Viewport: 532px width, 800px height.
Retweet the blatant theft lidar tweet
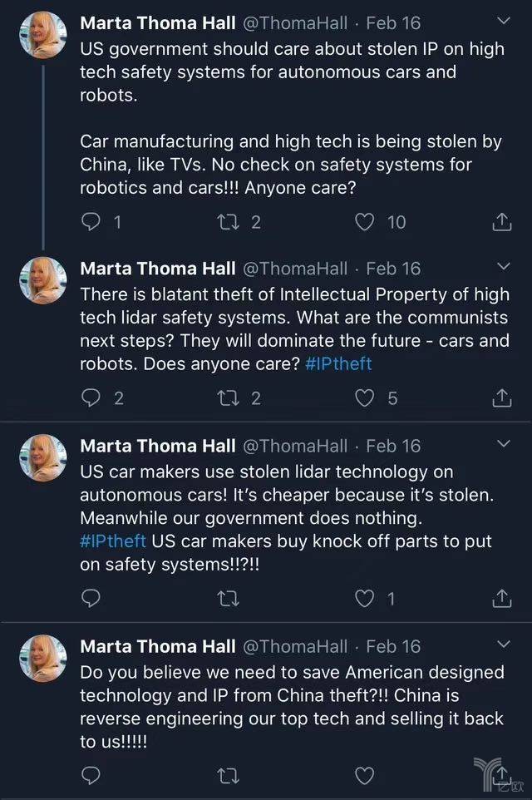coord(227,398)
